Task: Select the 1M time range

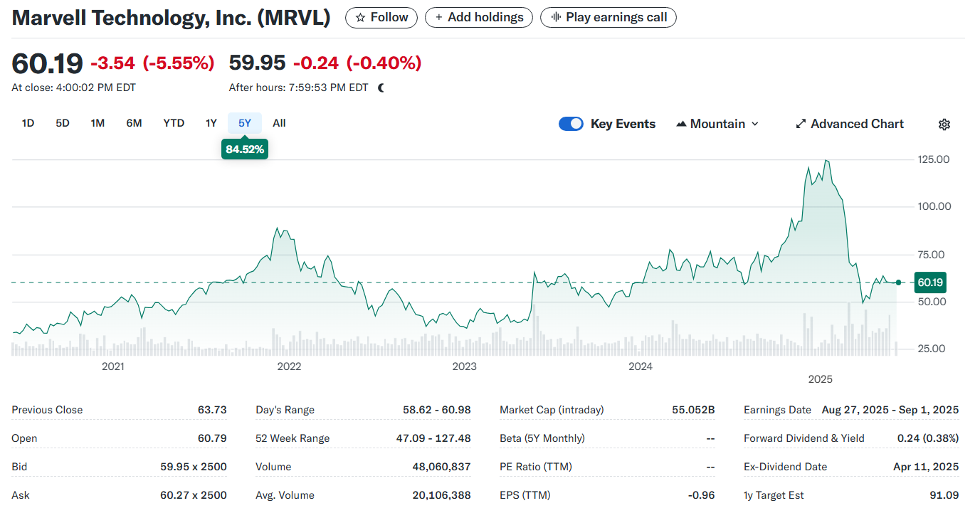Action: pyautogui.click(x=98, y=123)
